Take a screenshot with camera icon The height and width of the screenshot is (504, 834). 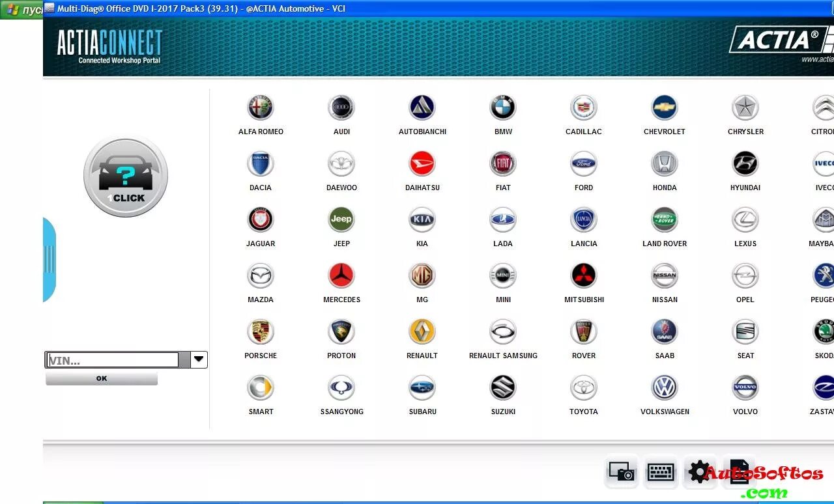(x=621, y=471)
